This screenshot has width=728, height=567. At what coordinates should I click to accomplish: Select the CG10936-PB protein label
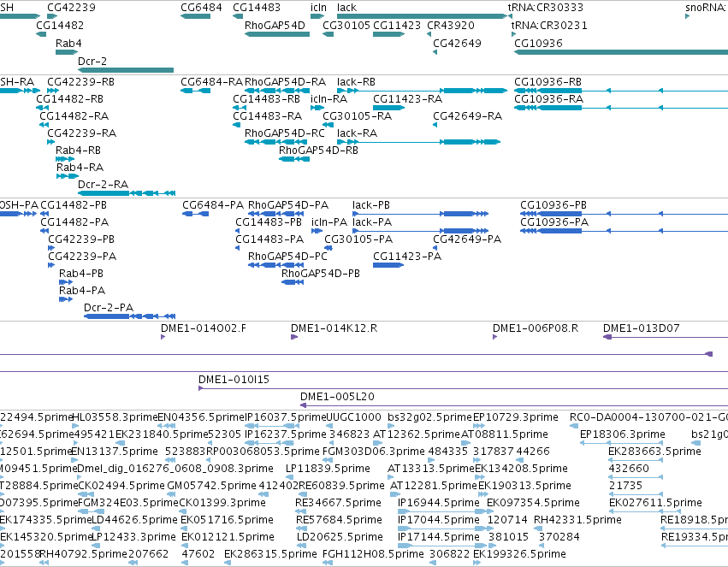pos(553,205)
